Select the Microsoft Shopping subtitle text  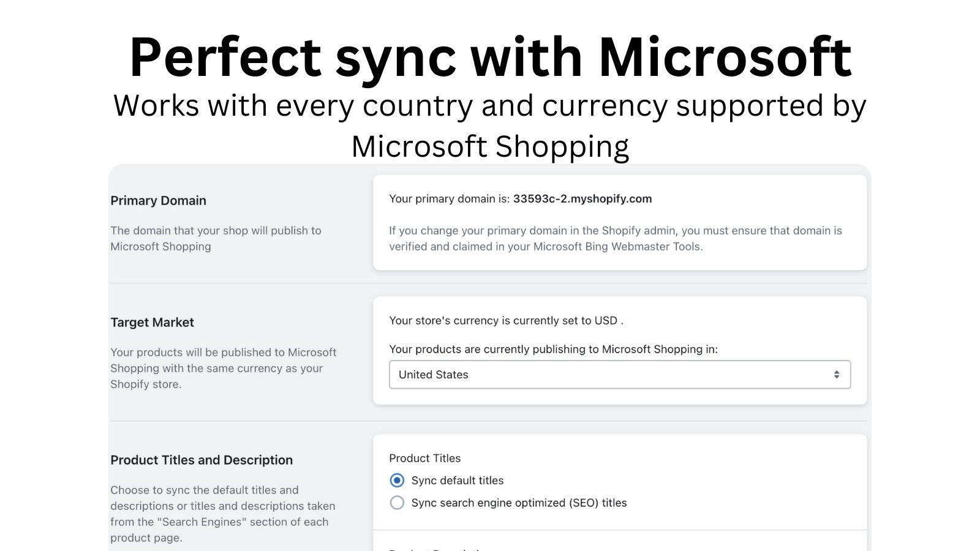pyautogui.click(x=490, y=145)
